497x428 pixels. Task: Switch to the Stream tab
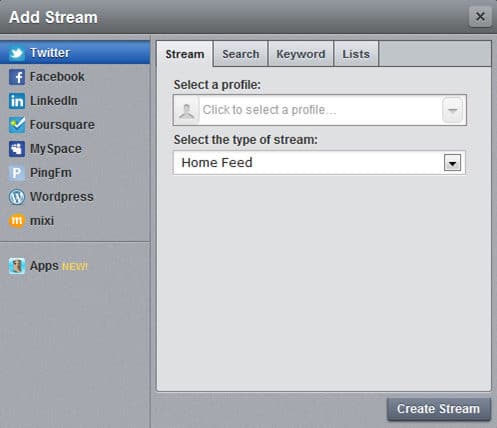click(185, 54)
